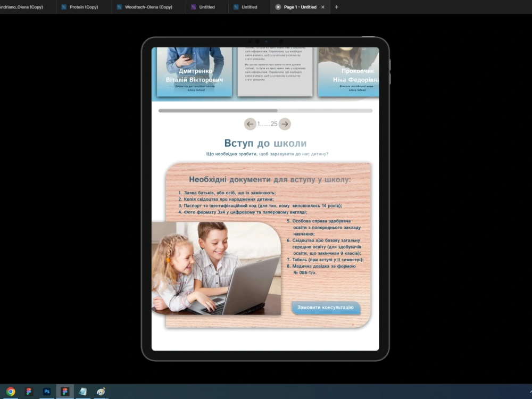Click the Необхідні документи для вступу heading

point(270,179)
